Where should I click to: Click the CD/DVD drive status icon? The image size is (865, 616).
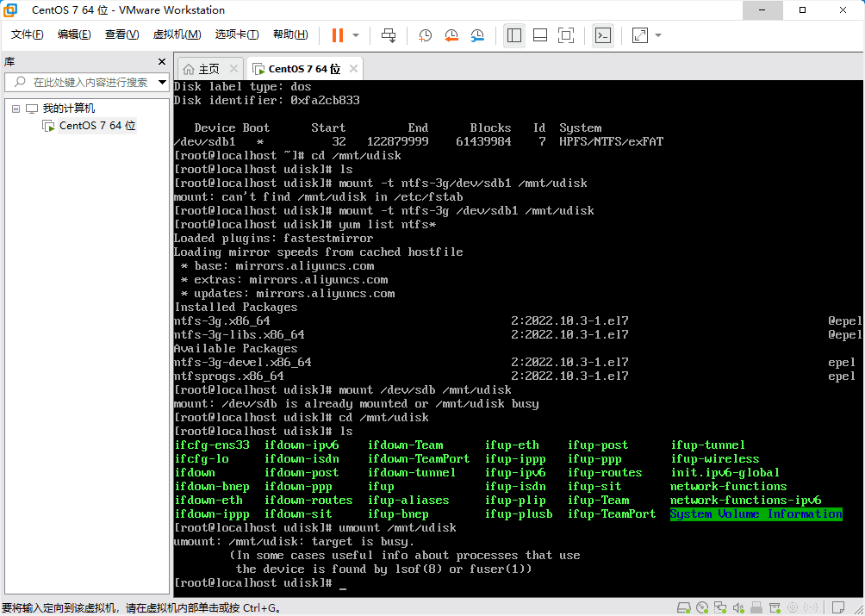click(702, 607)
